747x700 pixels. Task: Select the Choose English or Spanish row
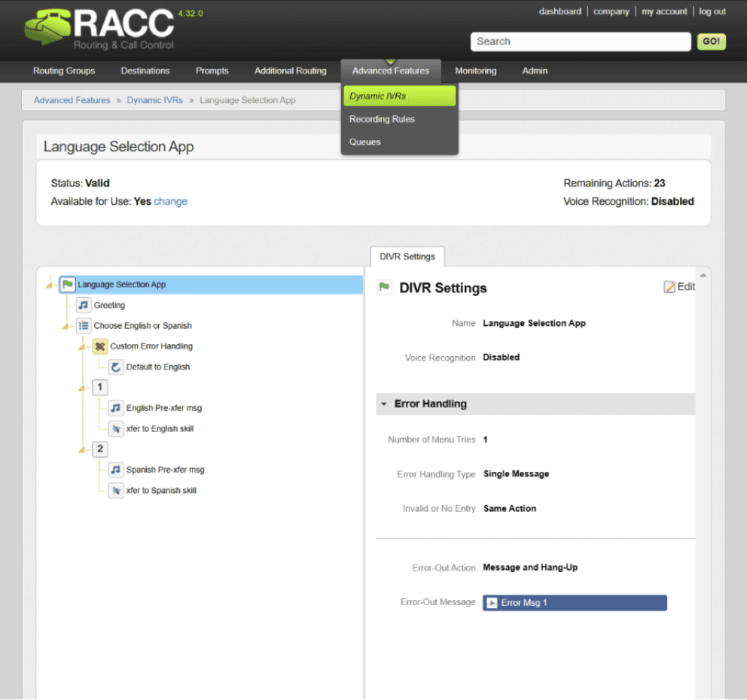point(142,326)
